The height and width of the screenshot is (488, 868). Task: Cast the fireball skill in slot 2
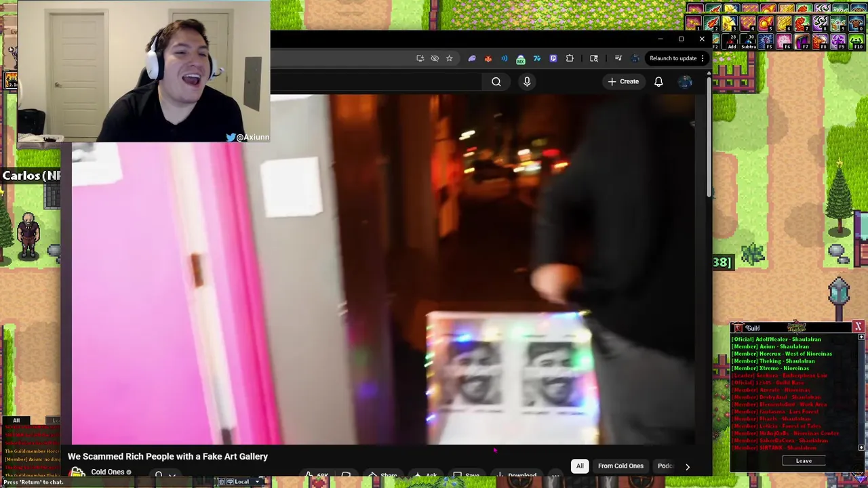pyautogui.click(x=711, y=23)
